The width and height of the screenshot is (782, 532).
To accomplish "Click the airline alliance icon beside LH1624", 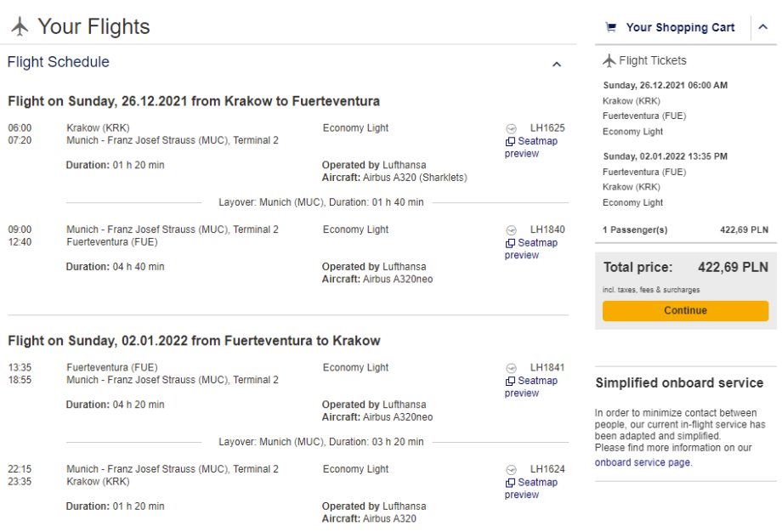I will click(511, 469).
